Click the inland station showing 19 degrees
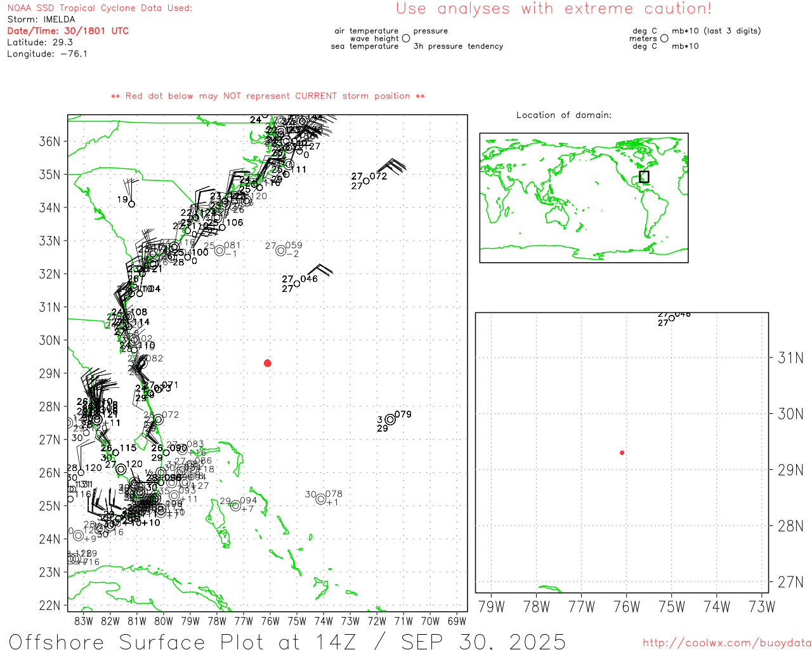Viewport: 812px width, 650px height. pyautogui.click(x=131, y=204)
